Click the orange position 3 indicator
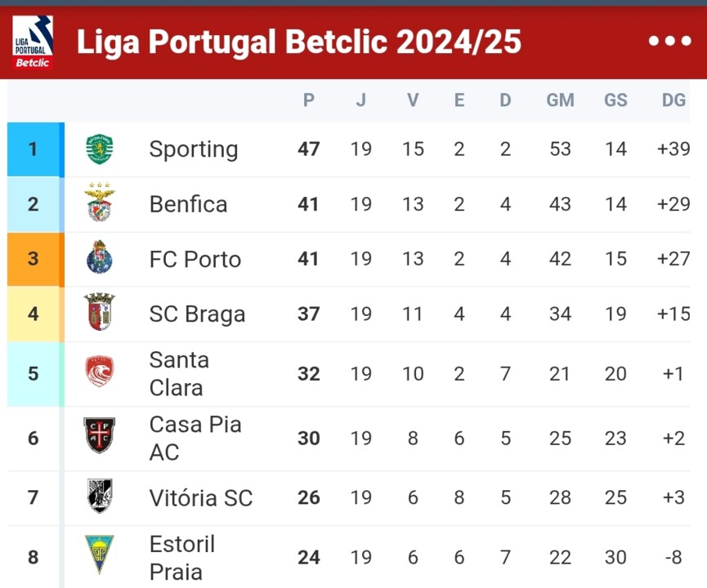The height and width of the screenshot is (588, 707). [34, 259]
